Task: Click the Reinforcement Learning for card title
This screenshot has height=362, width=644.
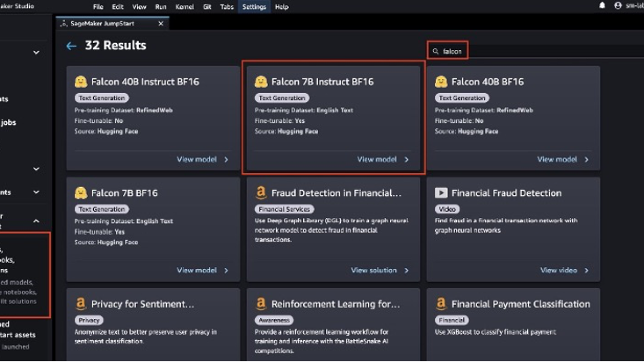Action: tap(335, 304)
